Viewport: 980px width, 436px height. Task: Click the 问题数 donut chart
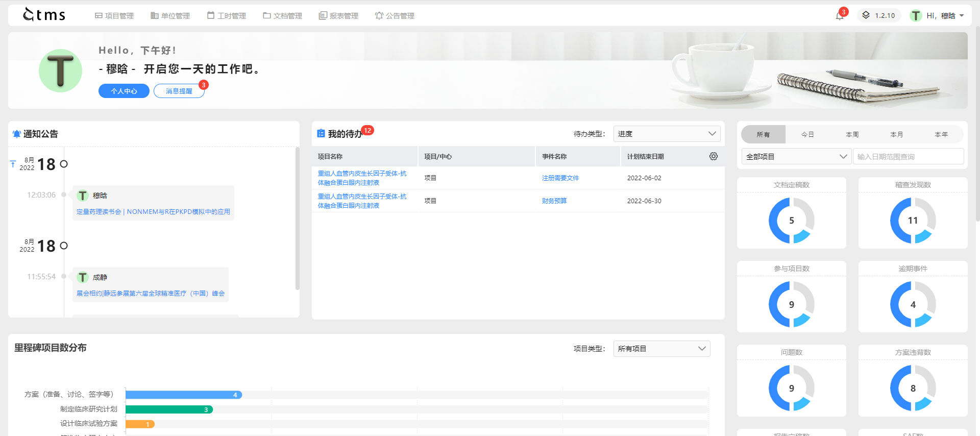791,388
